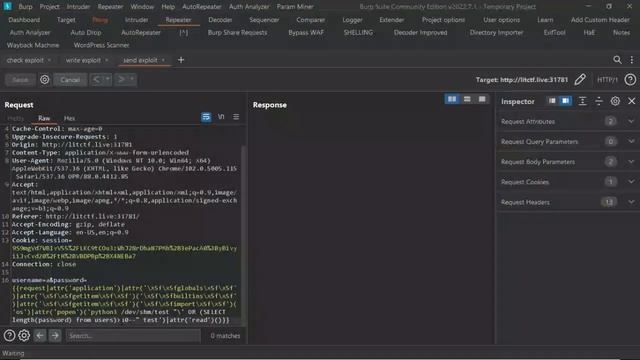This screenshot has width=640, height=360.
Task: Go forward in request history
Action: (x=121, y=80)
